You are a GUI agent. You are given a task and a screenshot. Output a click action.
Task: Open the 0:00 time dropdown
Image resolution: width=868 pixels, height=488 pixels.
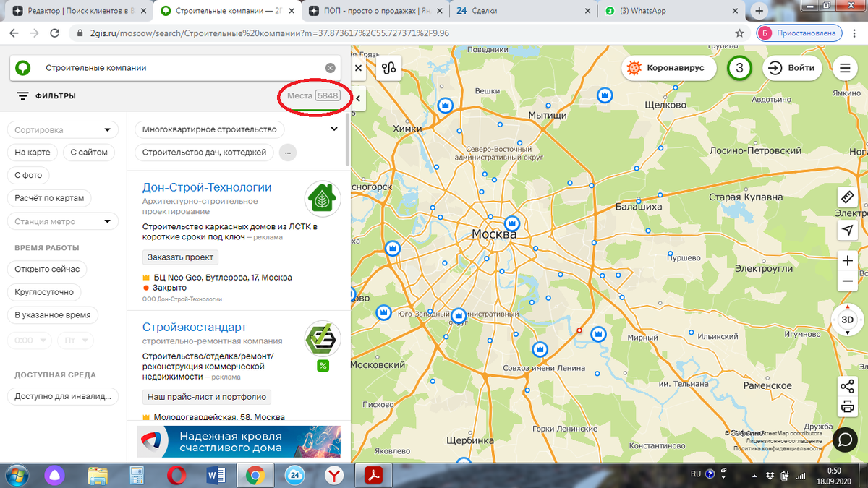30,340
